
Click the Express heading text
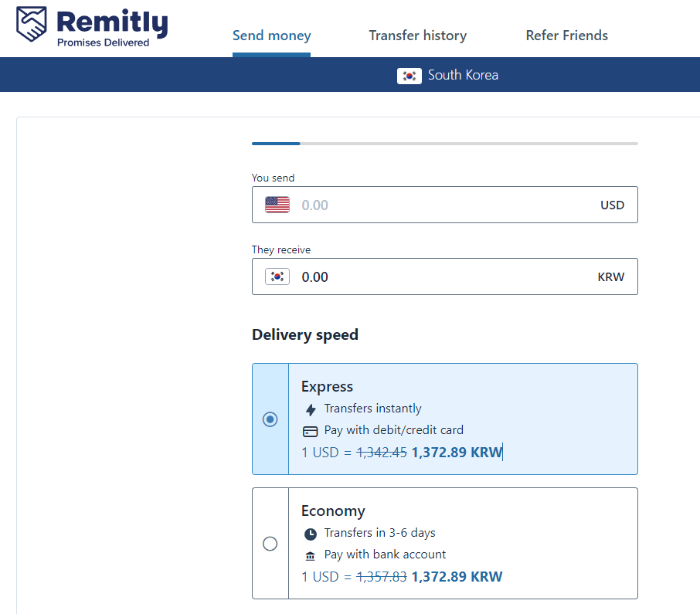[x=328, y=386]
